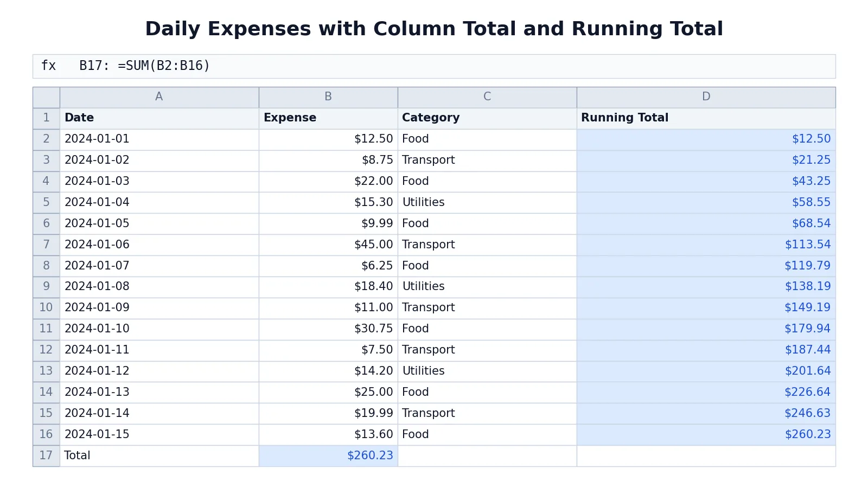This screenshot has height=488, width=868.
Task: Click the $260.23 running total in row 16
Action: [706, 435]
